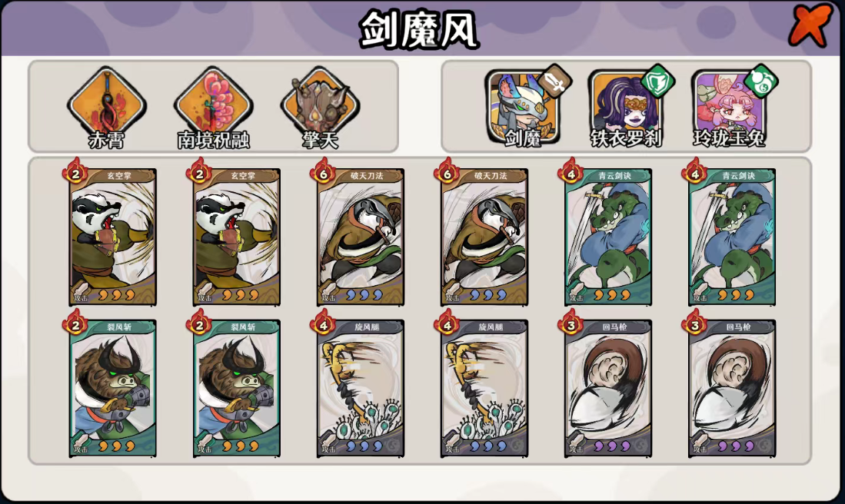
Task: Choose the 铁衣罗刹 character portrait
Action: pyautogui.click(x=626, y=108)
